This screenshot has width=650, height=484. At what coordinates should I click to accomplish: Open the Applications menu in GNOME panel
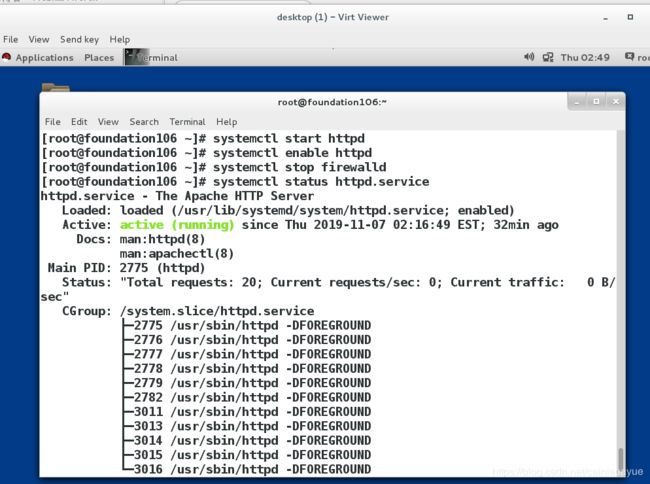pos(44,58)
